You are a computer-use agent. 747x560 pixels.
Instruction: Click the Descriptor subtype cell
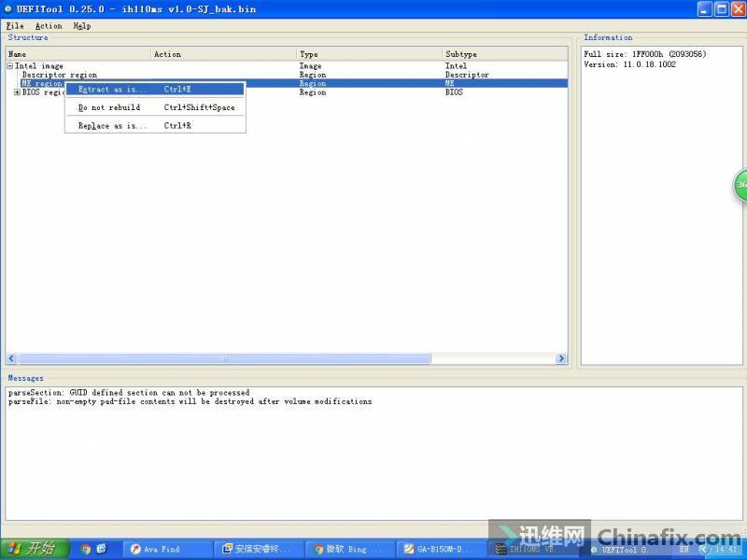(467, 75)
